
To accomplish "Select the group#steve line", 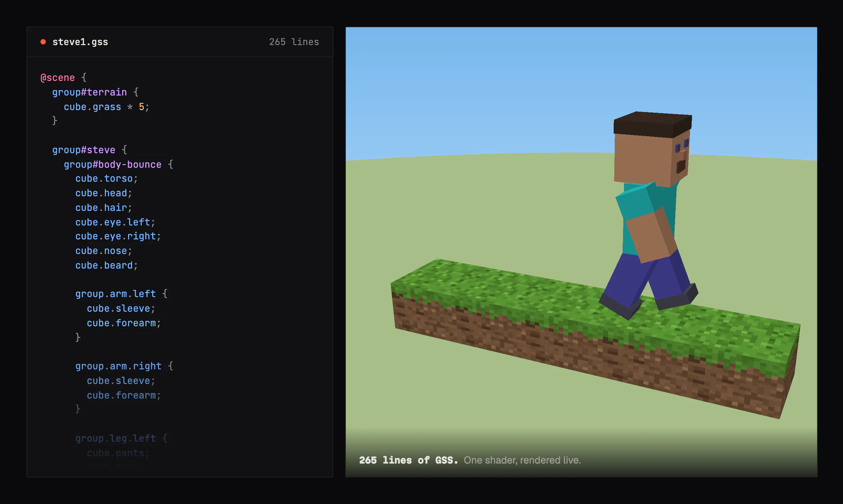I will (89, 150).
